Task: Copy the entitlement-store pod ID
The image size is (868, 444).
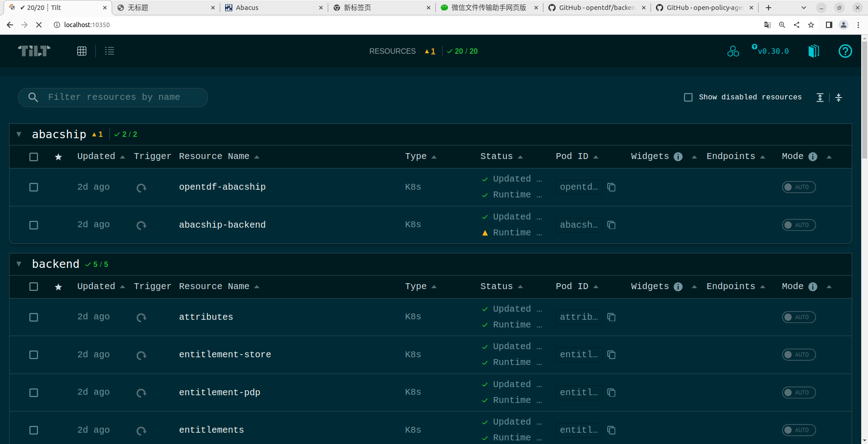Action: point(611,355)
